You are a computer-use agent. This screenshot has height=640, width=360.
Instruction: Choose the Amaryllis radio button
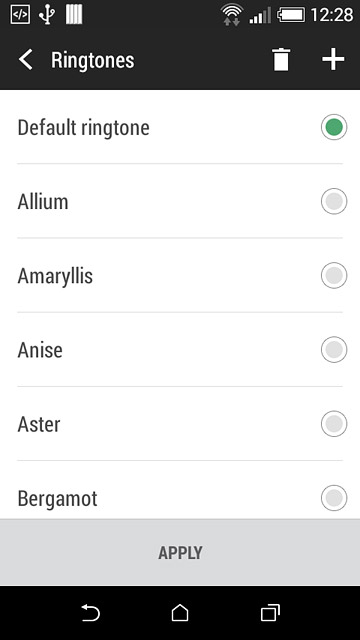point(334,276)
